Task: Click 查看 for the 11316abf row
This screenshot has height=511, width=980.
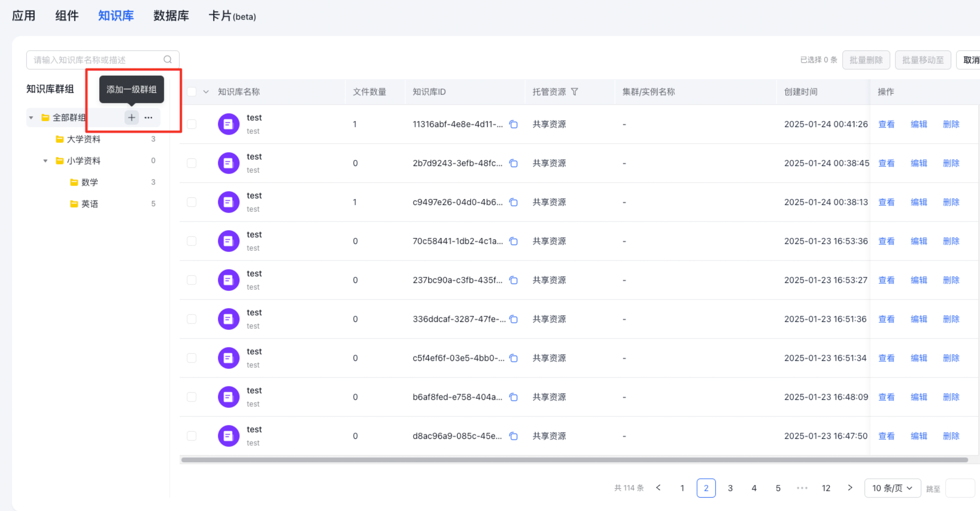Action: [x=886, y=124]
